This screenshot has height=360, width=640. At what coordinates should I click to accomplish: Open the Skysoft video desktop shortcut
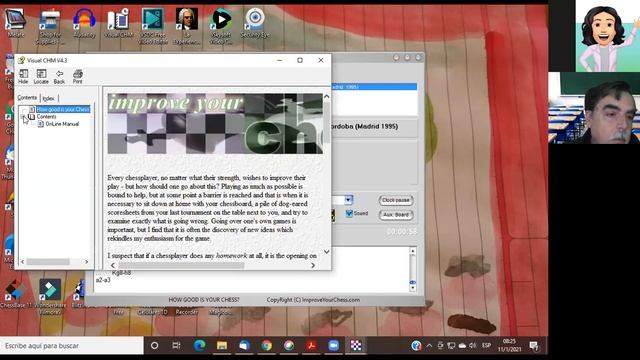tap(221, 27)
